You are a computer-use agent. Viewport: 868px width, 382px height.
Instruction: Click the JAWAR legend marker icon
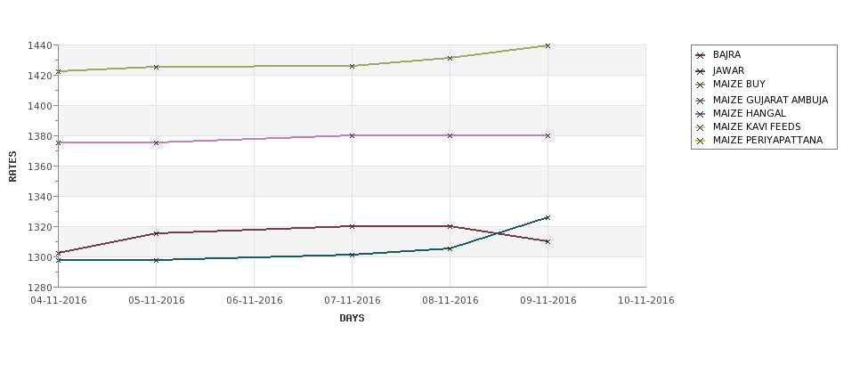tap(701, 71)
